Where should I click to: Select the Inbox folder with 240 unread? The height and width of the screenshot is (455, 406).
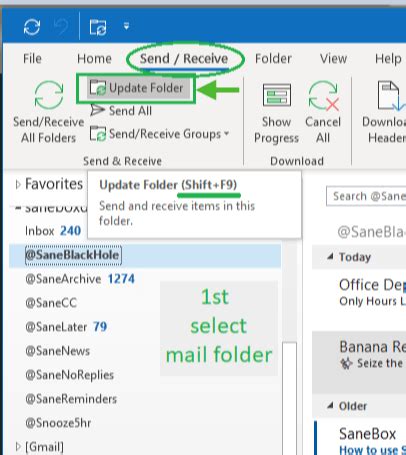click(x=53, y=231)
